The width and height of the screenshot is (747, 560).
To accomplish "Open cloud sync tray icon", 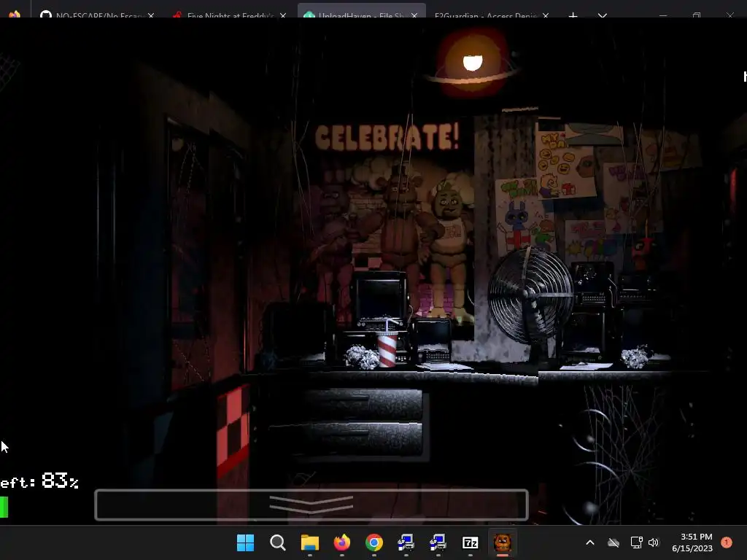I will (x=614, y=542).
